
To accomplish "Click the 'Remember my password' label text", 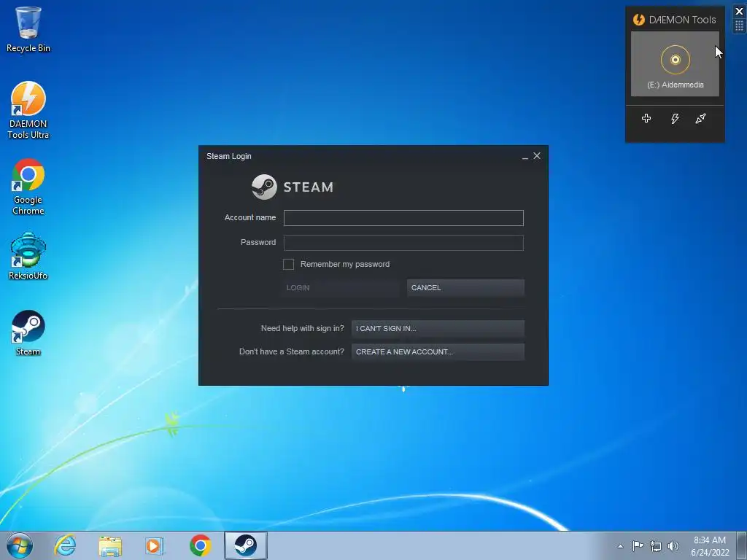I will [345, 264].
